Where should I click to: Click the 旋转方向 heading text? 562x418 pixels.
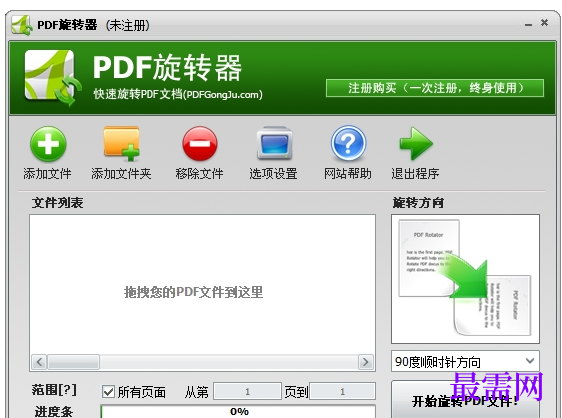[x=418, y=203]
